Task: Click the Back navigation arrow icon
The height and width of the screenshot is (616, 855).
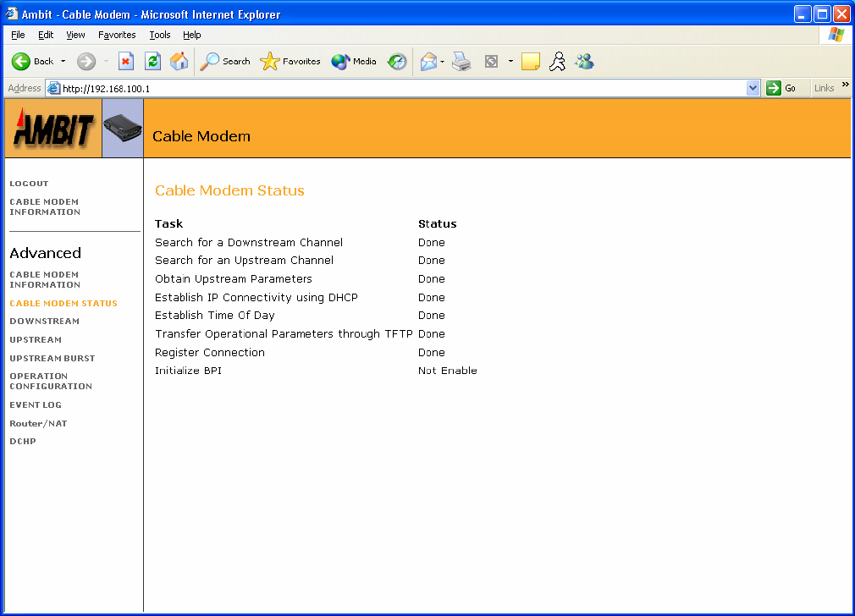Action: (22, 61)
